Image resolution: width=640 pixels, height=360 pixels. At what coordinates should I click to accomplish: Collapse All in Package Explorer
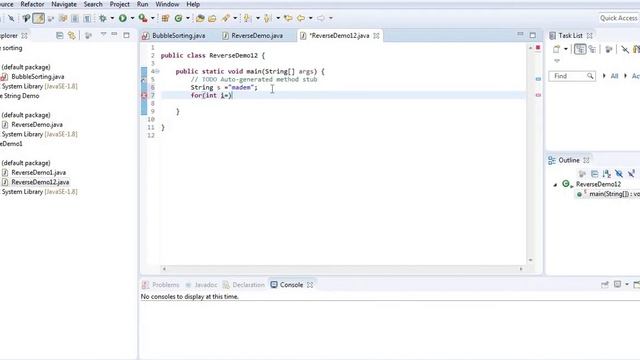pyautogui.click(x=60, y=36)
